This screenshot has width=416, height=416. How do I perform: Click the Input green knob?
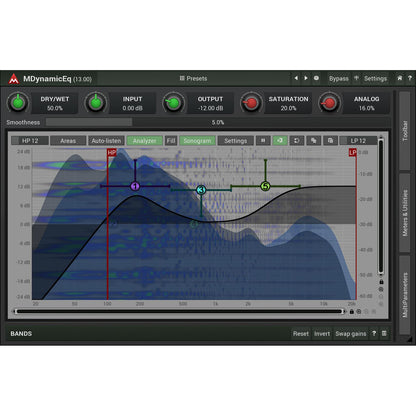[96, 103]
